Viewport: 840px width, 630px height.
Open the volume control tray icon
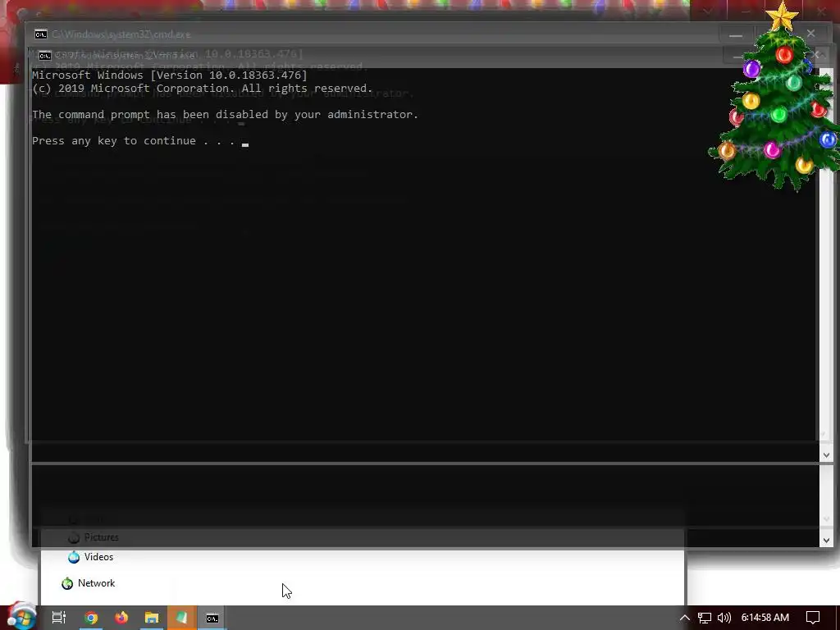click(x=724, y=618)
